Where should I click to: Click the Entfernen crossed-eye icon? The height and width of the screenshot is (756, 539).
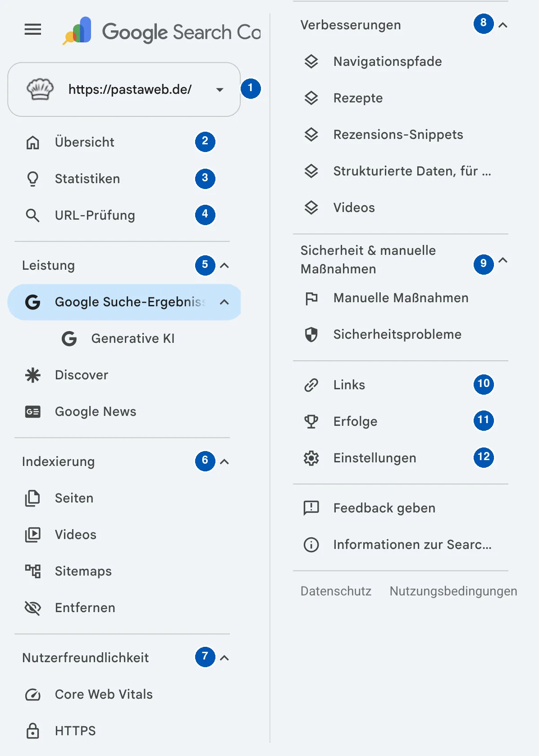(x=33, y=608)
